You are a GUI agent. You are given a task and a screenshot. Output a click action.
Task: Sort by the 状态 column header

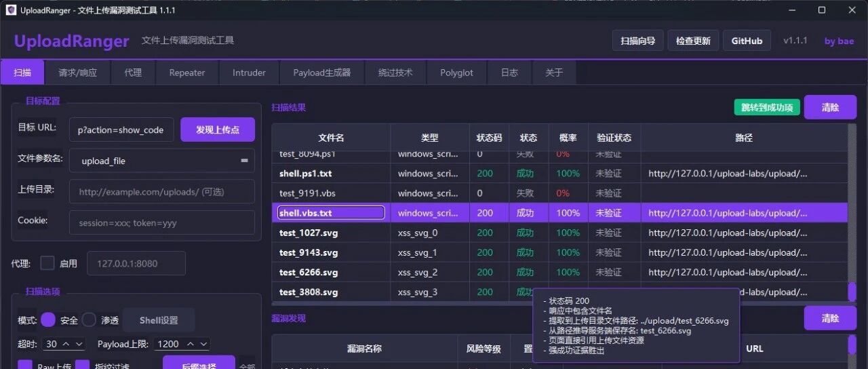tap(529, 138)
